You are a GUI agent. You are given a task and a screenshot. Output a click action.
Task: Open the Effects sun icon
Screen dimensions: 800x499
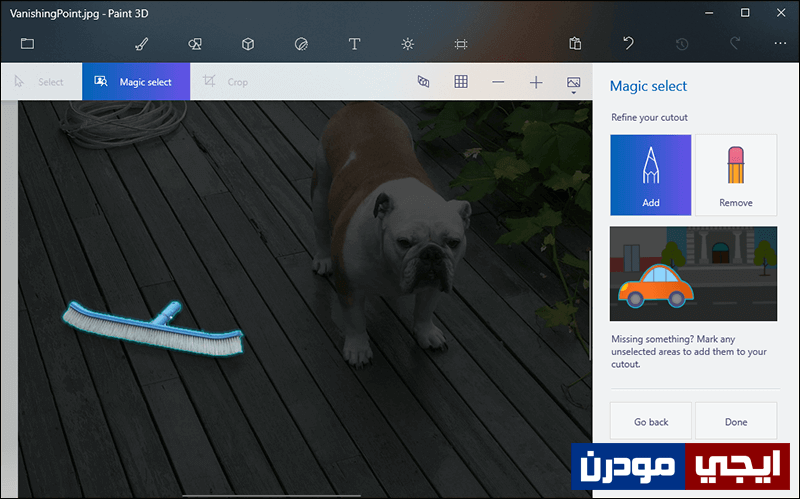coord(408,44)
